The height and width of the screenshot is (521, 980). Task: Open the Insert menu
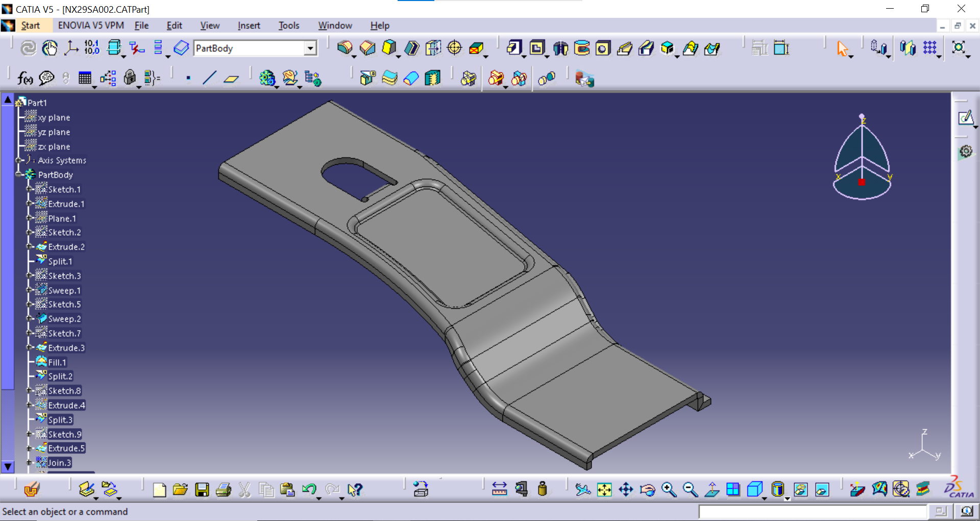(249, 26)
